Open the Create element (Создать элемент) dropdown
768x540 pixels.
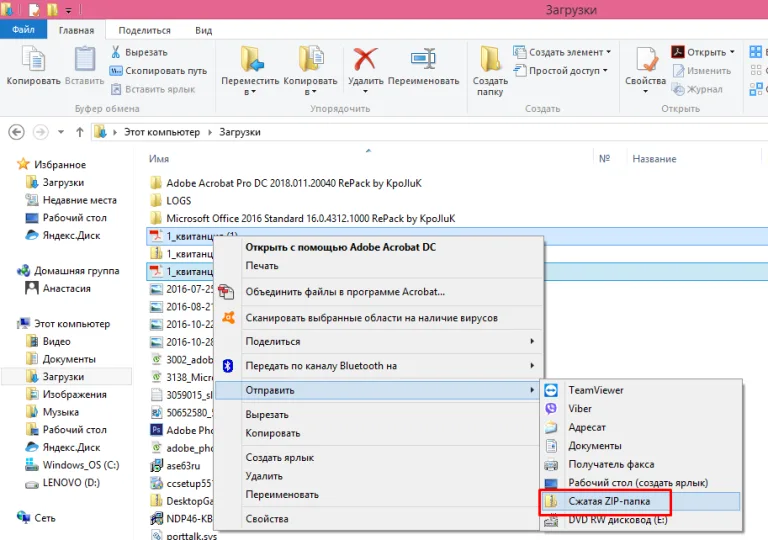562,52
